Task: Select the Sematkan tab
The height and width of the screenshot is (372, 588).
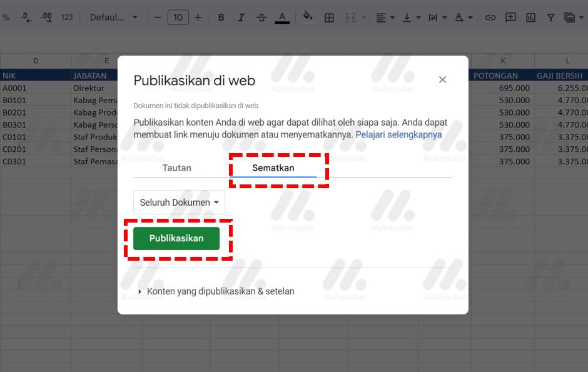Action: (273, 168)
